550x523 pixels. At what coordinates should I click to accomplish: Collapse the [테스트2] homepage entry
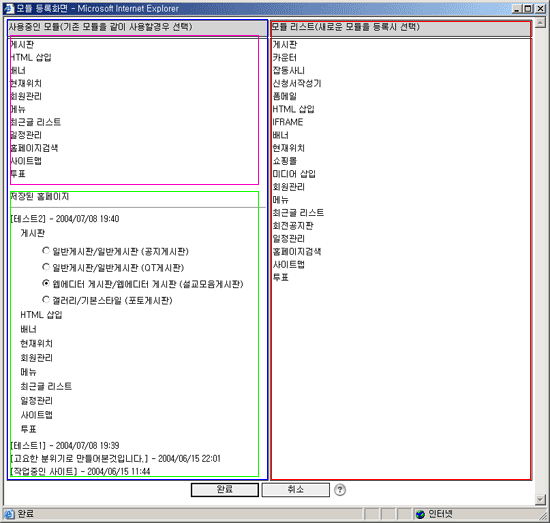pos(65,219)
